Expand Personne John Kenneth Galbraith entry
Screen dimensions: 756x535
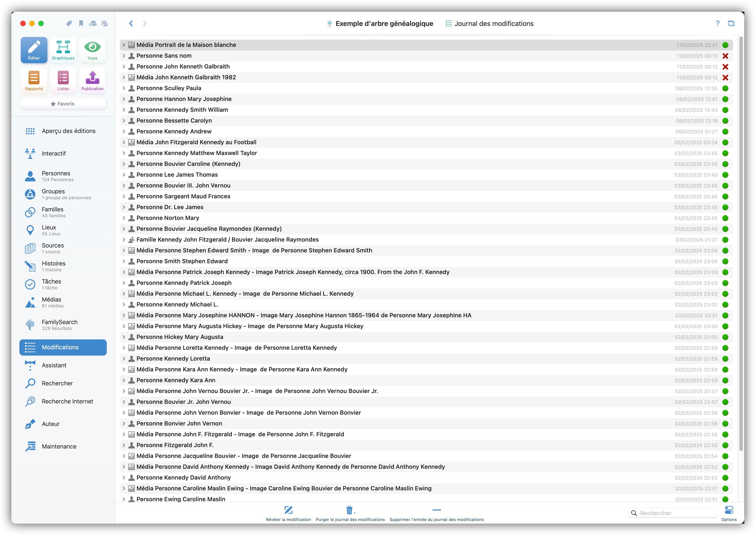(124, 67)
